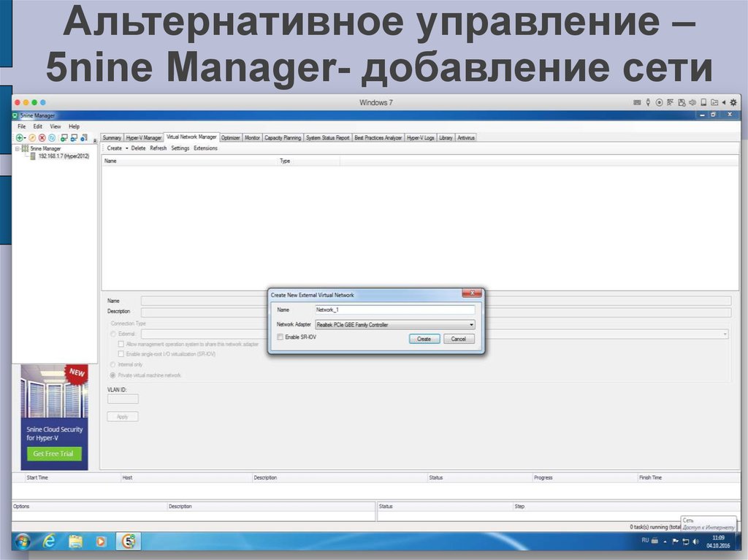
Task: Open Windows Media Player taskbar icon
Action: click(x=101, y=542)
